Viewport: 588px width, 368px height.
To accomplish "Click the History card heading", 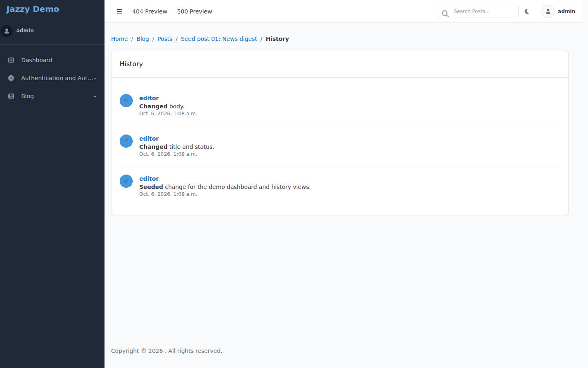I will pos(131,64).
